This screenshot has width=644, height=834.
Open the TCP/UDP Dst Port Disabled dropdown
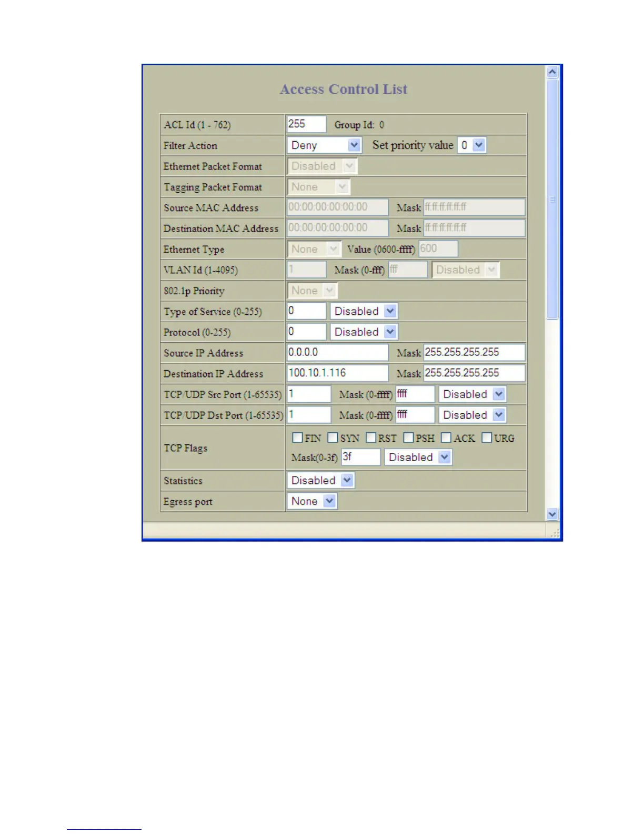(x=472, y=415)
